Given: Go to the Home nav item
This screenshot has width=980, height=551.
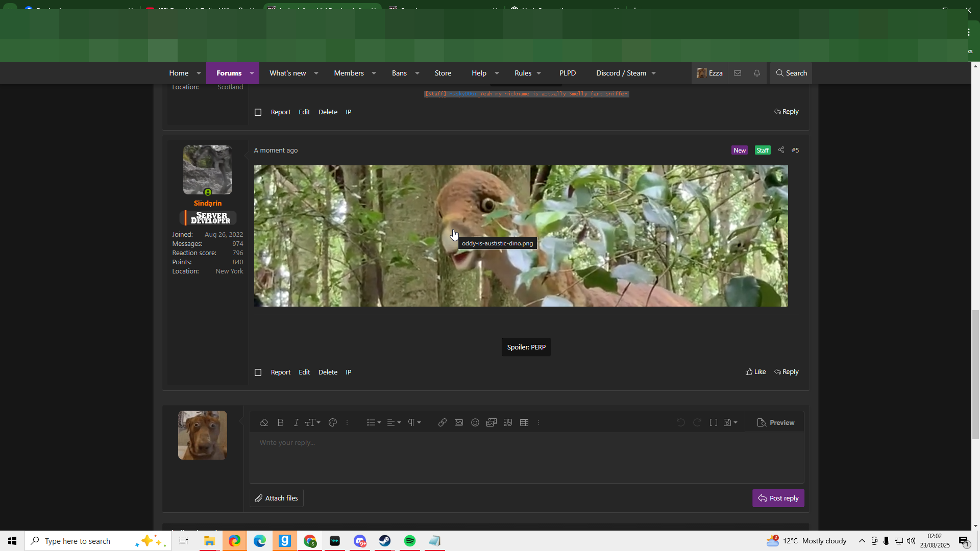Looking at the screenshot, I should [x=179, y=73].
